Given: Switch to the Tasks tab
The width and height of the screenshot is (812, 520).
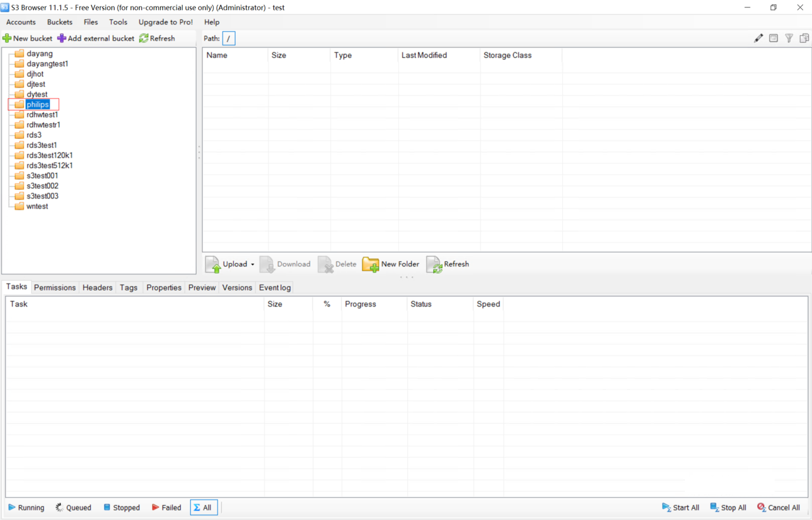Looking at the screenshot, I should point(17,286).
